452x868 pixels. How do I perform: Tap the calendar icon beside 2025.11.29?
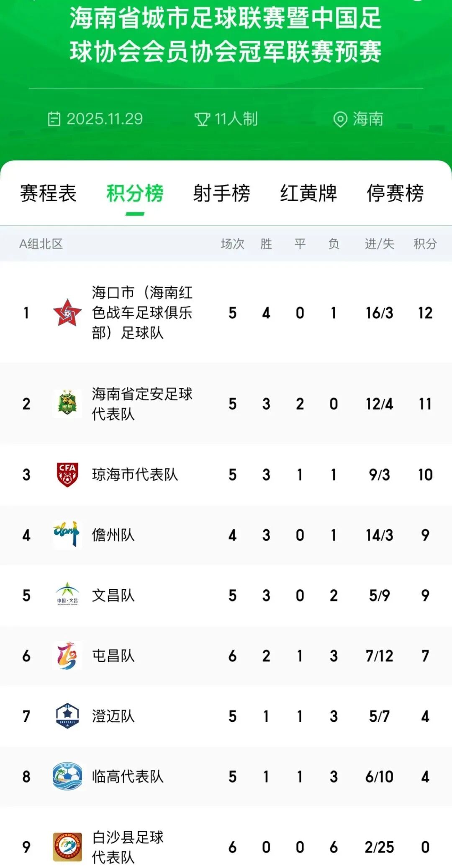(54, 119)
